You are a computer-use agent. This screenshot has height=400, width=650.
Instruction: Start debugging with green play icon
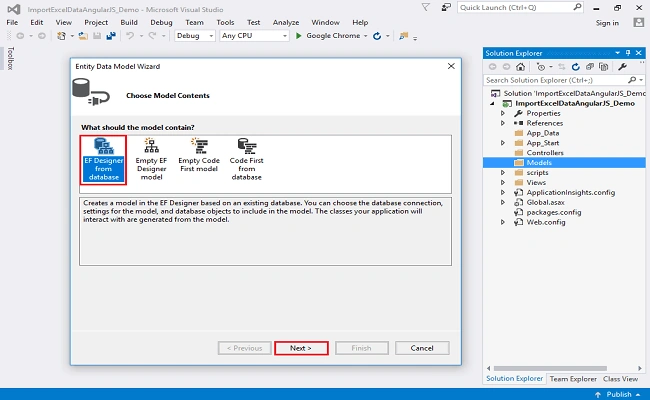point(298,36)
